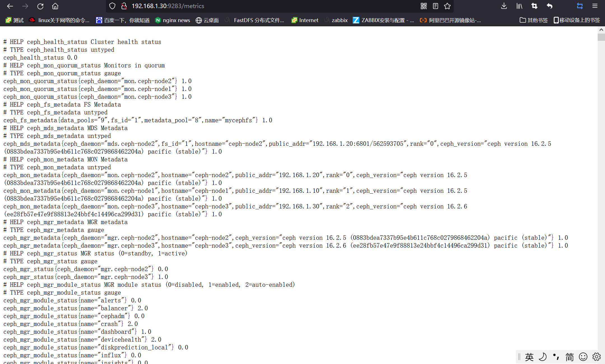Open FastDFS 分布式文件 bookmark link
This screenshot has height=364, width=605.
point(255,20)
